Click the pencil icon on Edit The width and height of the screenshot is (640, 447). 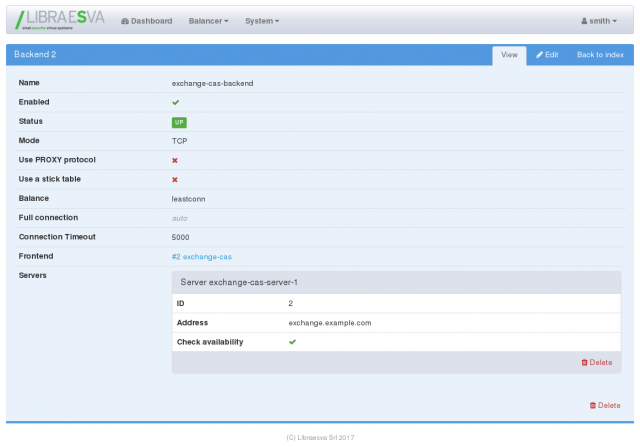(x=540, y=55)
